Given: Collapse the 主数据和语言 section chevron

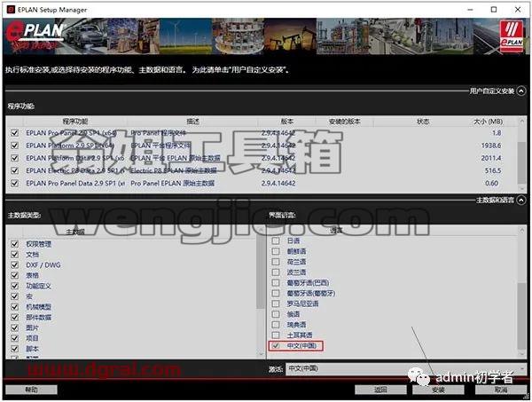Looking at the screenshot, I should (521, 200).
